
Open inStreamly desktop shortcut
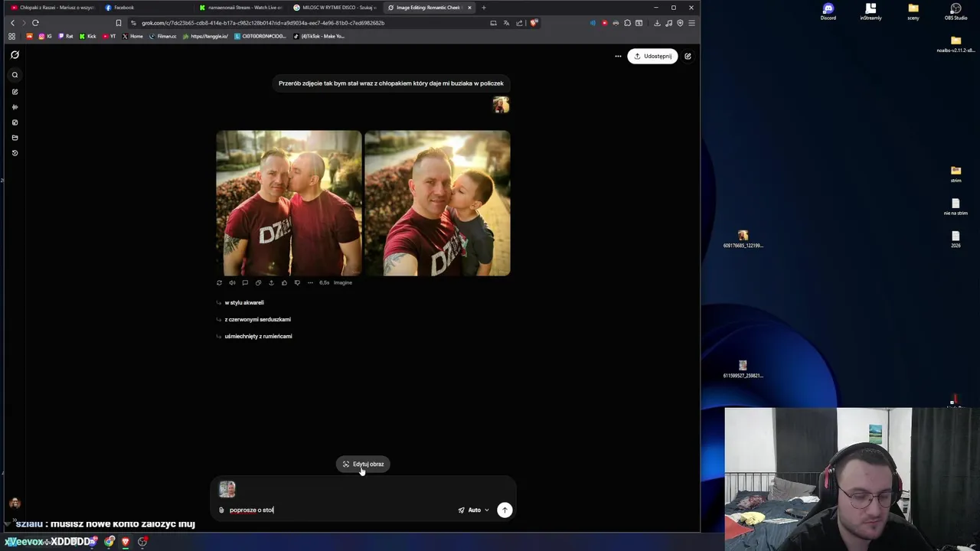click(871, 11)
